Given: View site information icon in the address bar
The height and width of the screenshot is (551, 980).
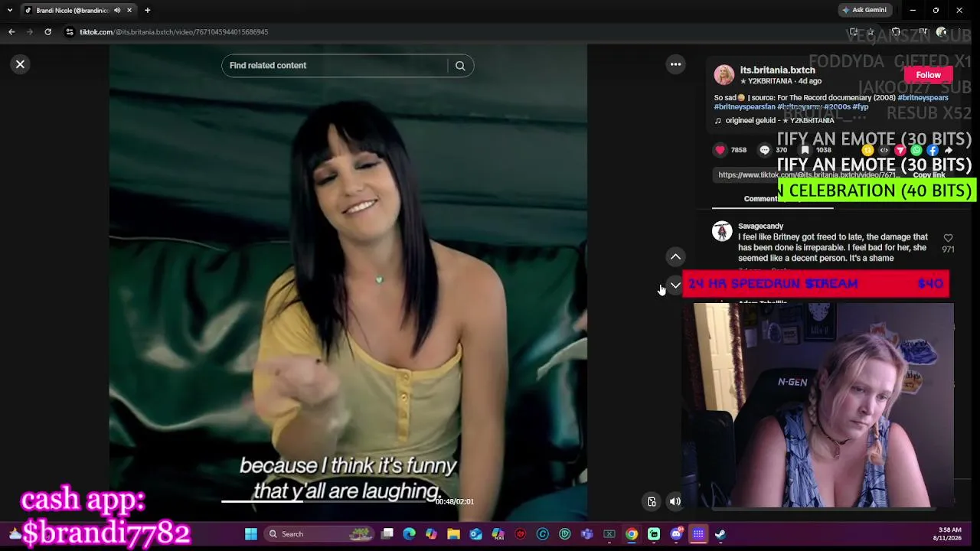Looking at the screenshot, I should (69, 32).
